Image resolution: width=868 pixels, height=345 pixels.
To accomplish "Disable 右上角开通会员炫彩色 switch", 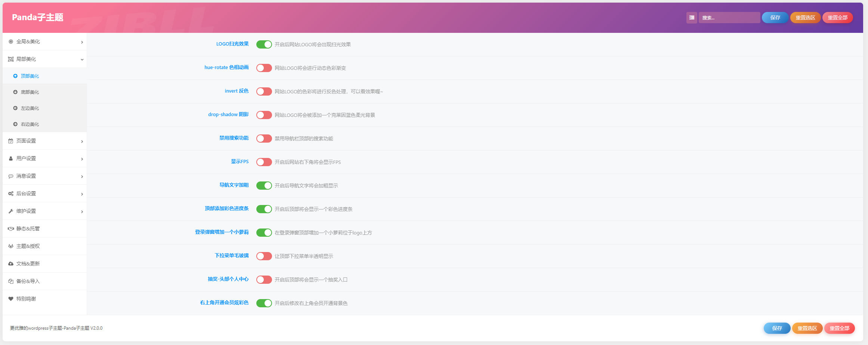I will [264, 303].
